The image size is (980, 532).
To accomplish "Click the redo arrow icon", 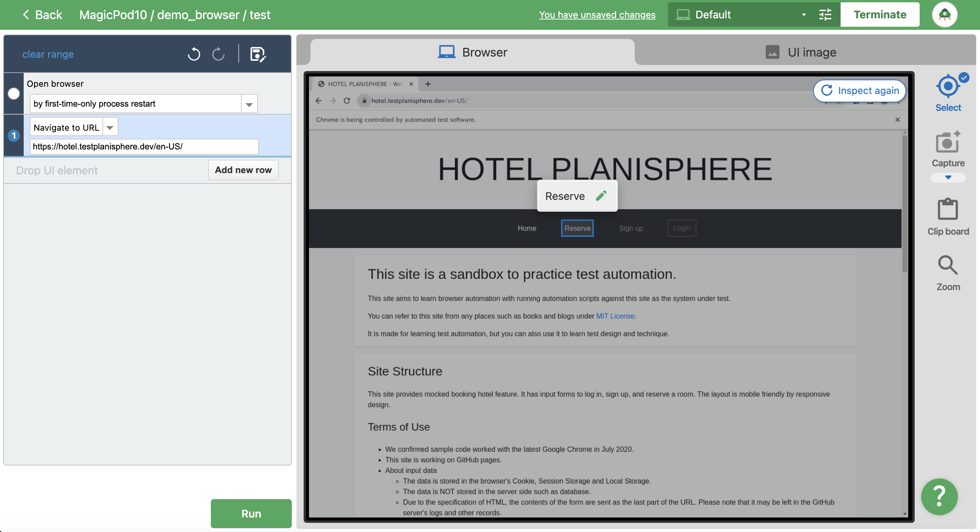I will point(218,54).
